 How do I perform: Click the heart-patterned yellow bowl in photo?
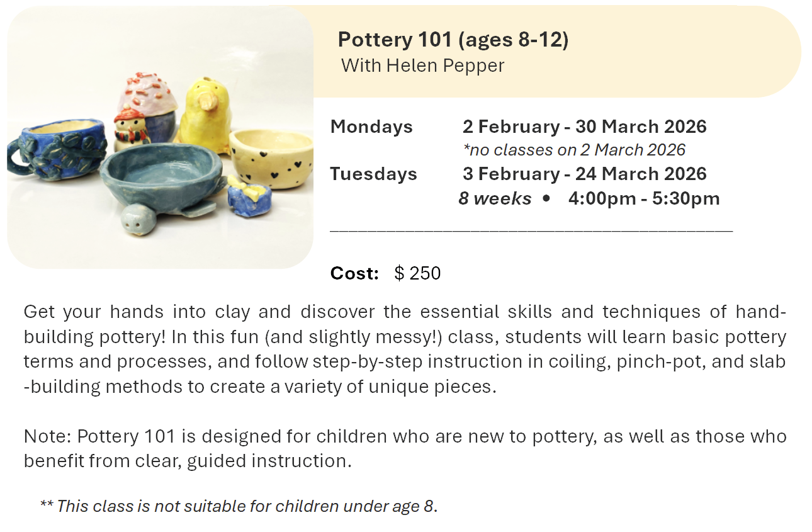(271, 156)
